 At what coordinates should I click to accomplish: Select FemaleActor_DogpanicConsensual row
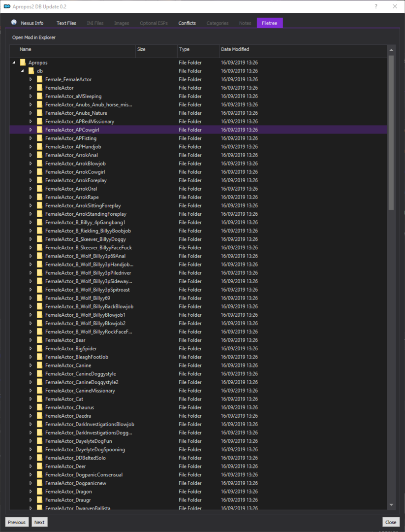pos(198,475)
